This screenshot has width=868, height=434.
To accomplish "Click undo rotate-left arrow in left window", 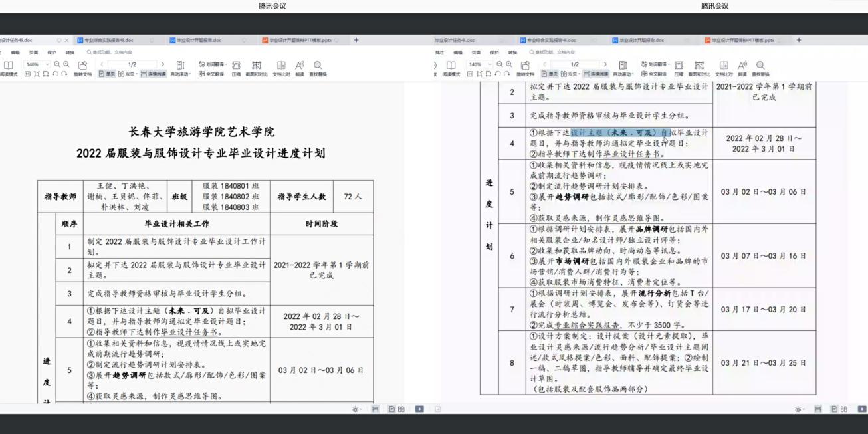I will pyautogui.click(x=54, y=74).
